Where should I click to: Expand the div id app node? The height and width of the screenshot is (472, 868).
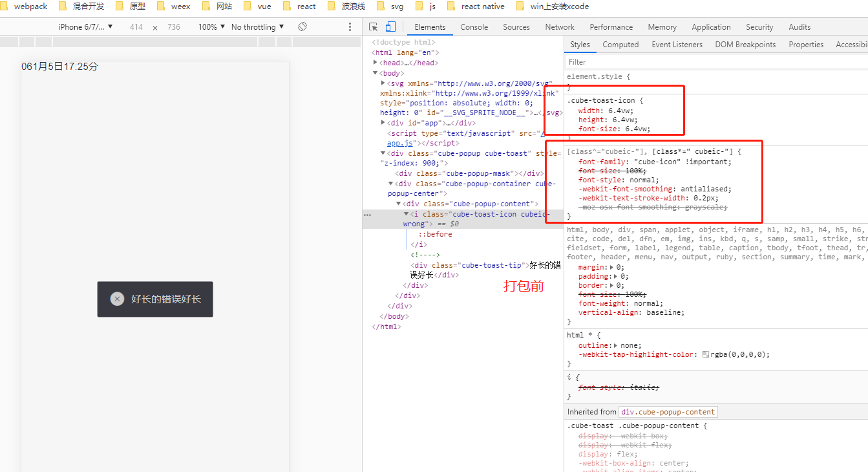coord(383,122)
